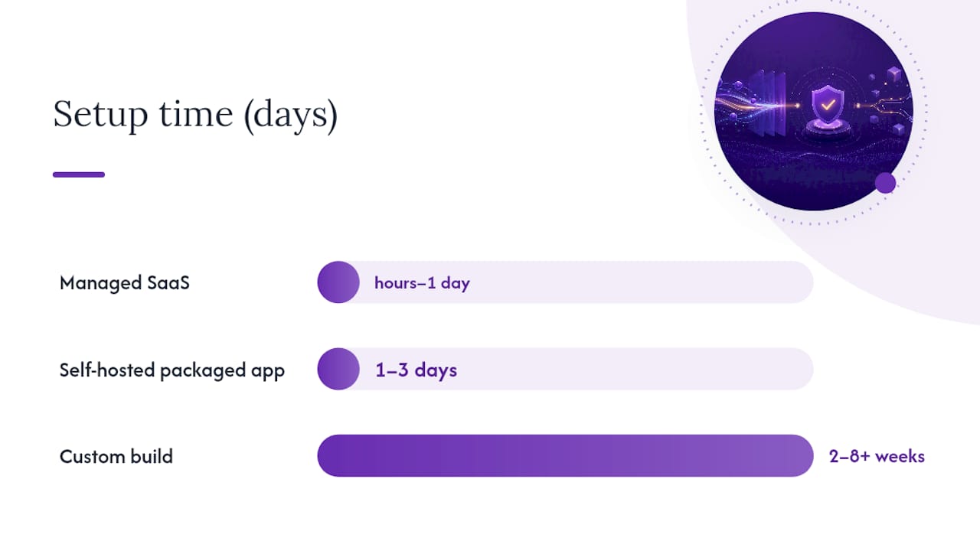Select the "Managed SaaS" label
The image size is (980, 551).
[x=125, y=283]
